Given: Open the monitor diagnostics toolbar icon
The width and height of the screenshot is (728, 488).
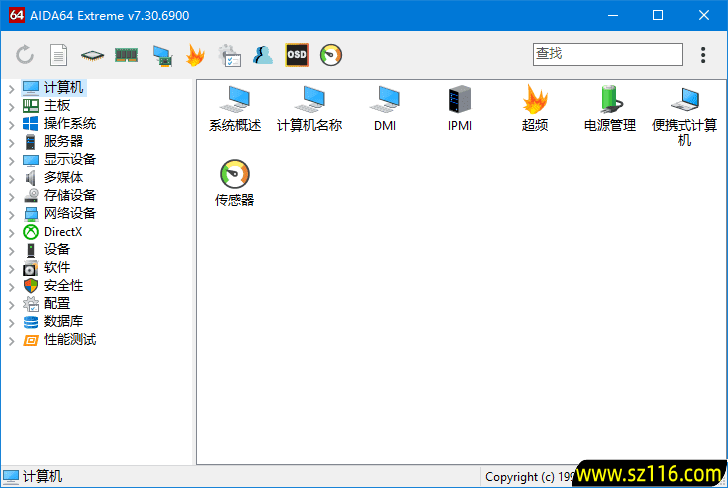Looking at the screenshot, I should [162, 55].
